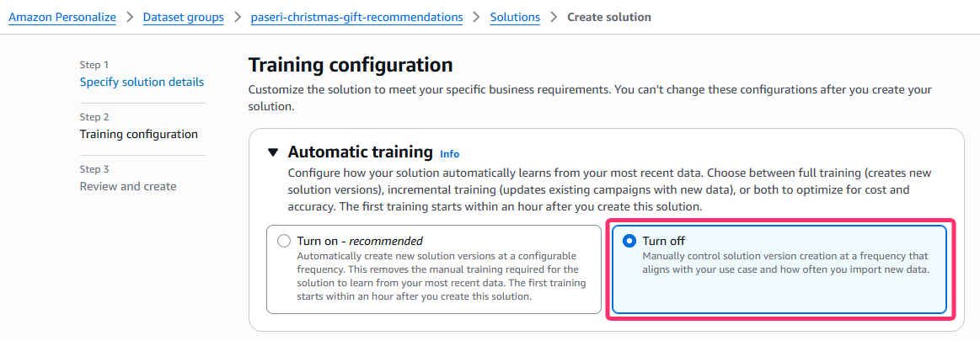Click chevron after Dataset groups breadcrumb
The height and width of the screenshot is (341, 980).
(x=238, y=17)
